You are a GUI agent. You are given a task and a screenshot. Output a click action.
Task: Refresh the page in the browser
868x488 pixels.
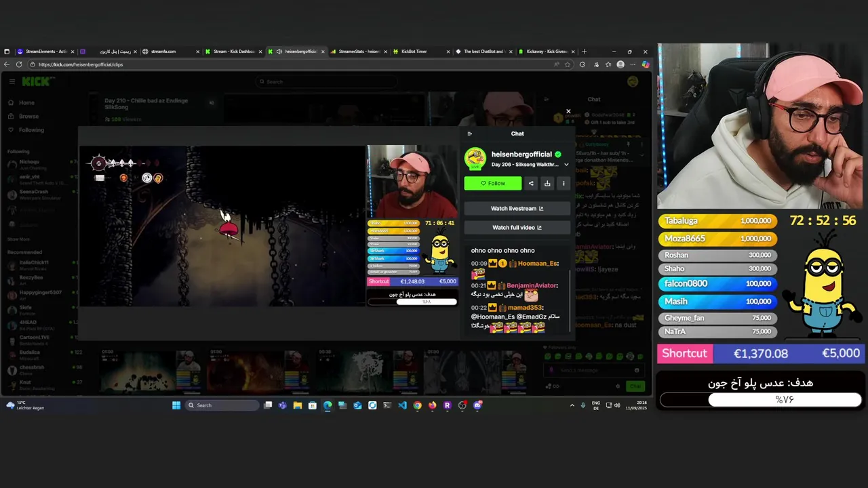point(19,64)
